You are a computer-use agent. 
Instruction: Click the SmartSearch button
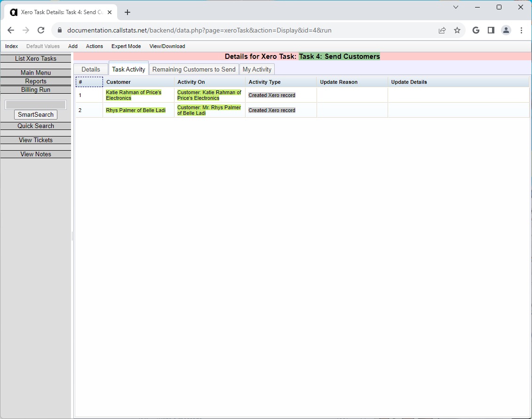click(35, 114)
